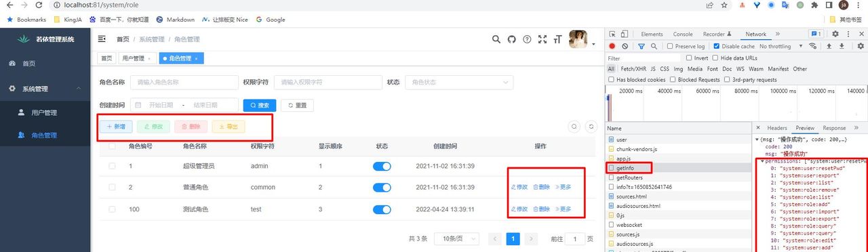Close the 用户管理 tab tag

[x=149, y=59]
